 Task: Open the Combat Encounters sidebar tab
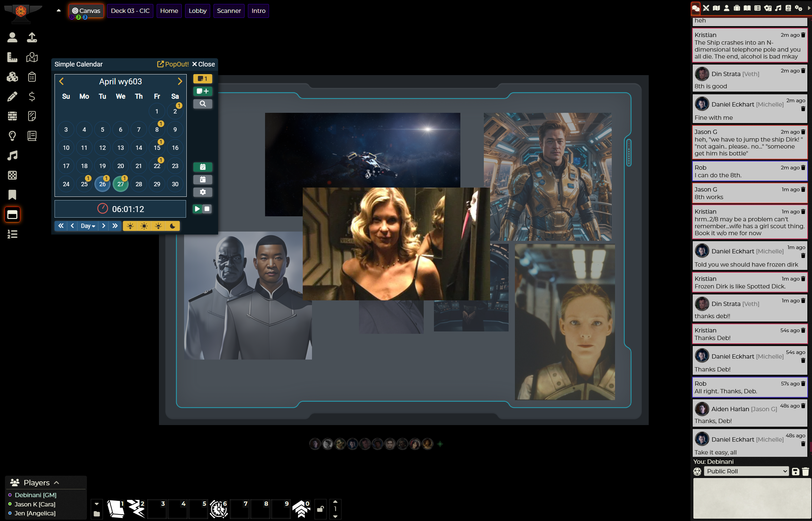click(706, 8)
